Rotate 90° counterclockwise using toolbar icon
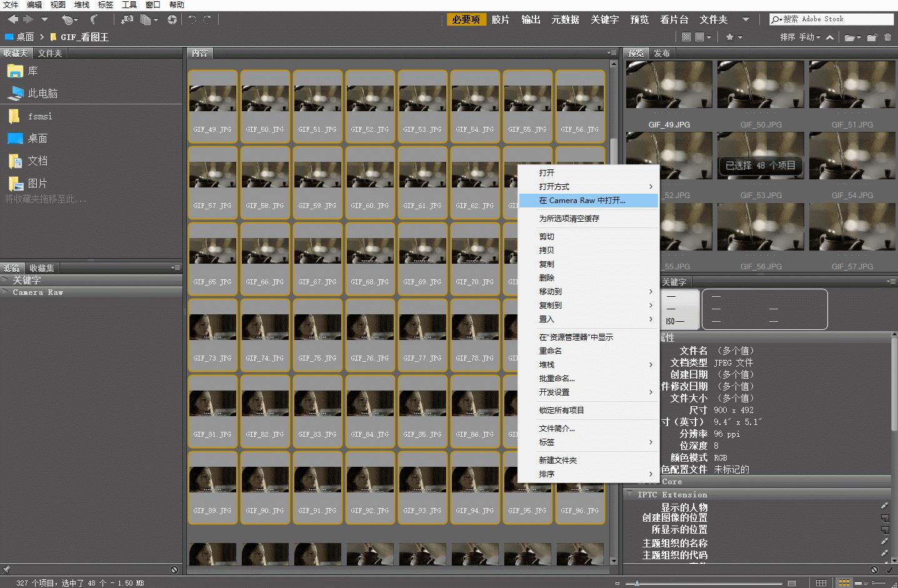Image resolution: width=898 pixels, height=588 pixels. (192, 19)
